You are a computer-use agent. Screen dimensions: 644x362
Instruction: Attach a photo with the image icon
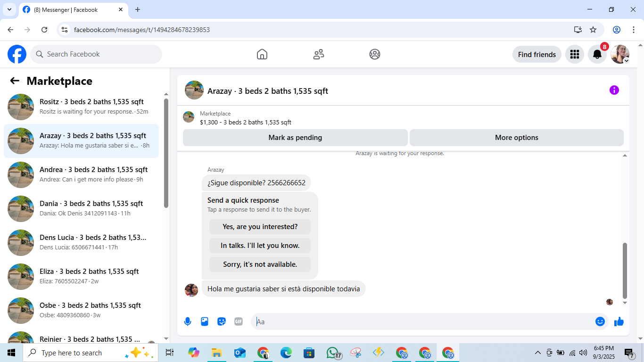(x=205, y=321)
